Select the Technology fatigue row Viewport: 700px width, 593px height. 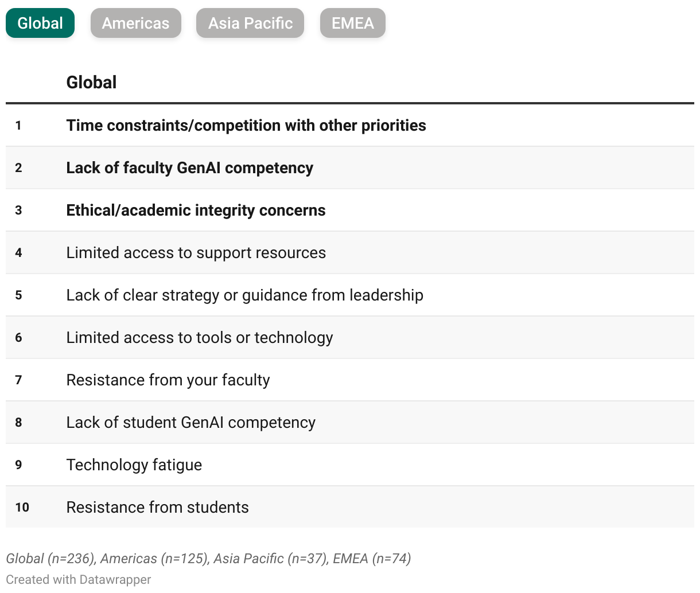pyautogui.click(x=350, y=465)
